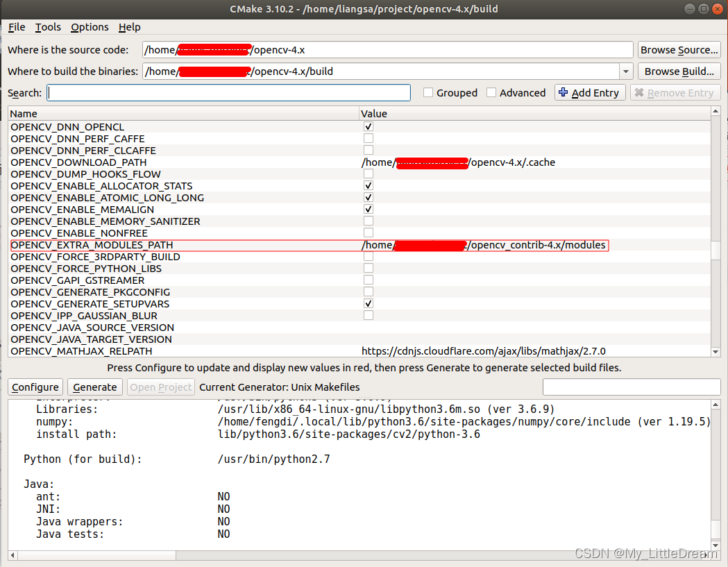Click the cache list vertical scrollbar handle
The height and width of the screenshot is (567, 728).
click(716, 251)
